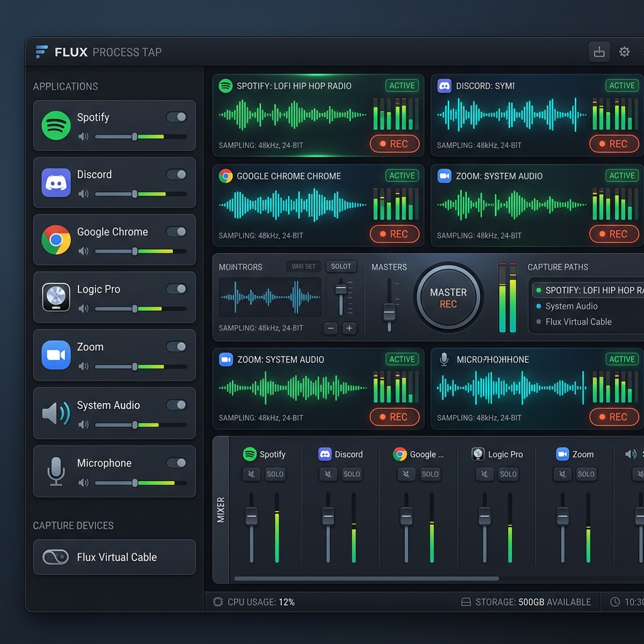The image size is (644, 644).
Task: Click Google Chrome's volume speaker icon
Action: 84,251
